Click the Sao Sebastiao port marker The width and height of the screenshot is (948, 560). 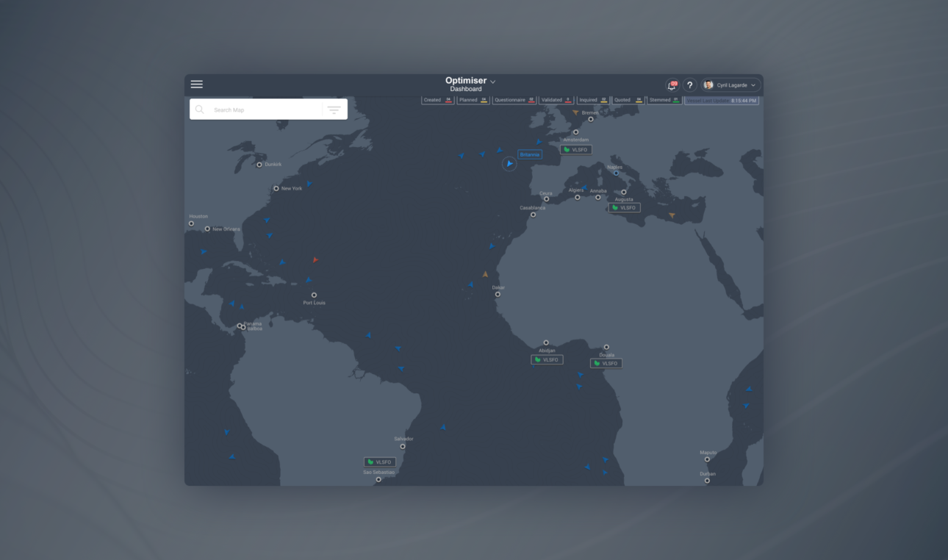(x=378, y=479)
